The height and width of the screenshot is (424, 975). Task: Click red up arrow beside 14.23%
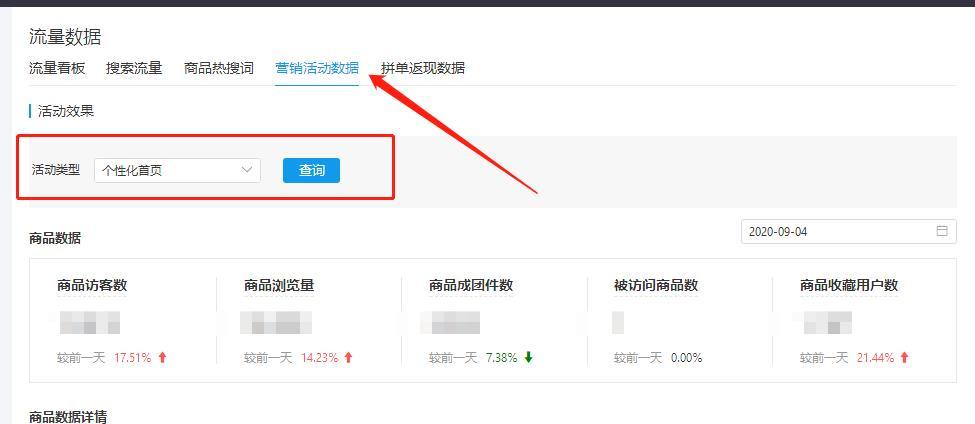pos(348,357)
